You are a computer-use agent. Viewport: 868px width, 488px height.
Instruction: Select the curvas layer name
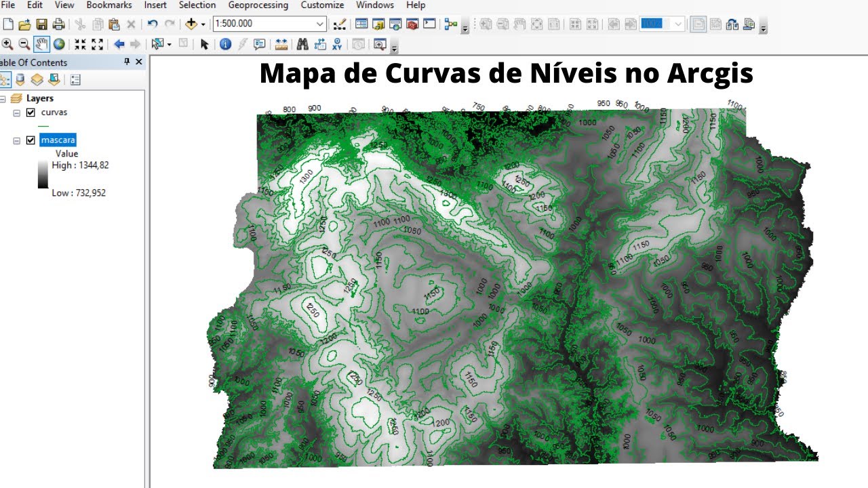point(54,113)
